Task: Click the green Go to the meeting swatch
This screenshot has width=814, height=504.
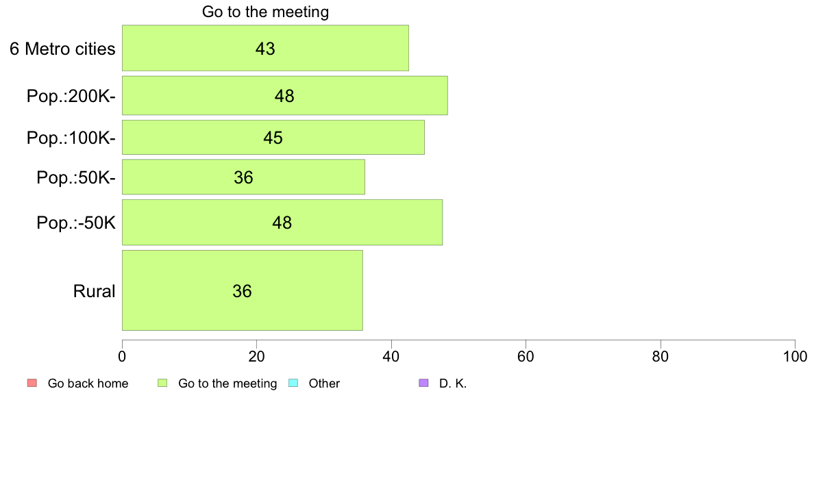Action: [x=162, y=383]
